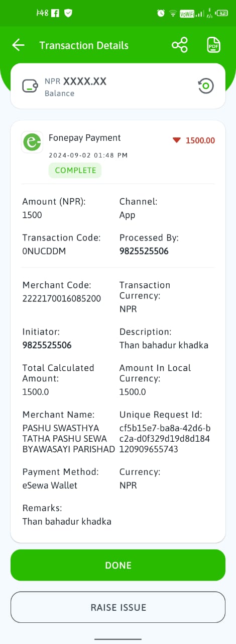Tap the COMPLETE status badge

pyautogui.click(x=75, y=171)
